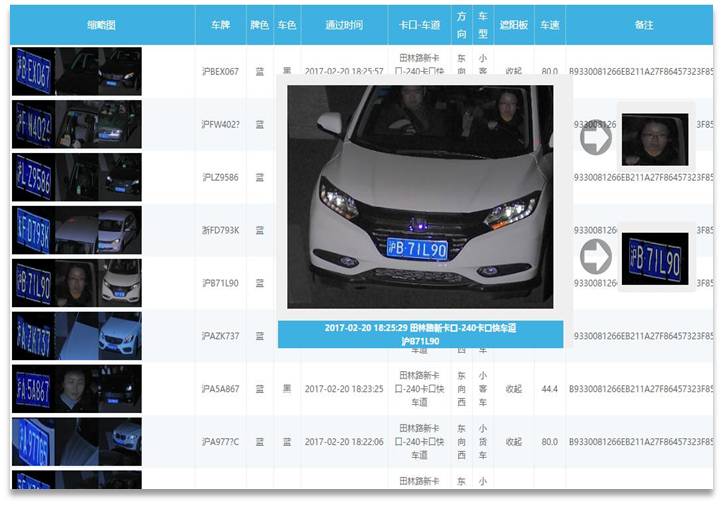Image resolution: width=723 pixels, height=505 pixels.
Task: Open plate thumbnail of 沪A977?C row
Action: click(33, 442)
